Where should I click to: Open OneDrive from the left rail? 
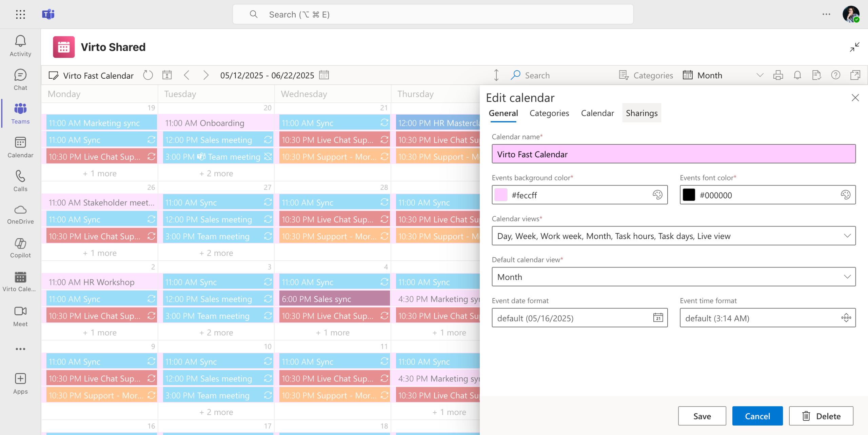(x=20, y=214)
